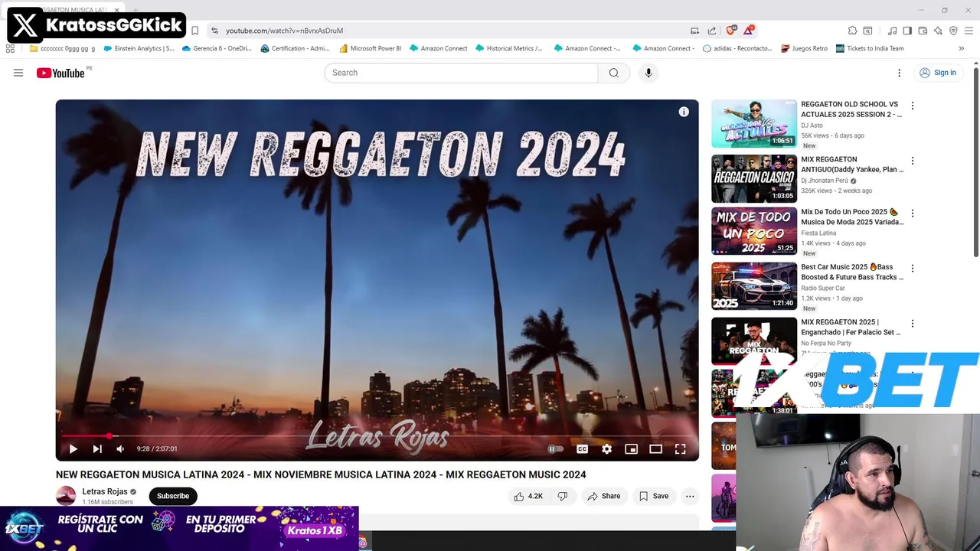Open Brave VPN shield icon
Screen dimensions: 980x551
point(953,31)
